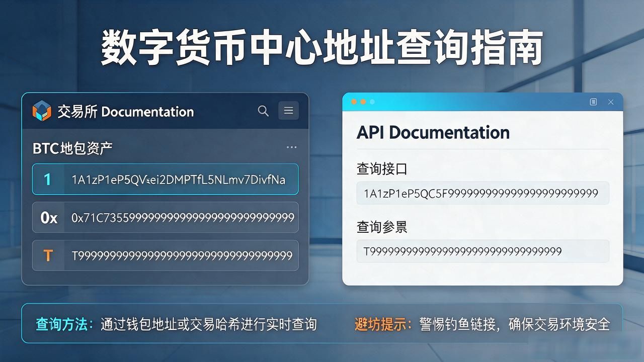Open the hamburger menu in the 交易所 panel
Screen dimensions: 644x362
point(288,111)
